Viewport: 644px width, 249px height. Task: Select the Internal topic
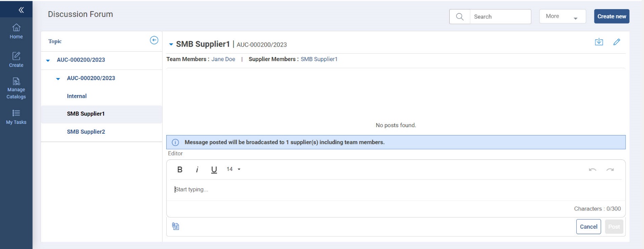click(x=77, y=96)
